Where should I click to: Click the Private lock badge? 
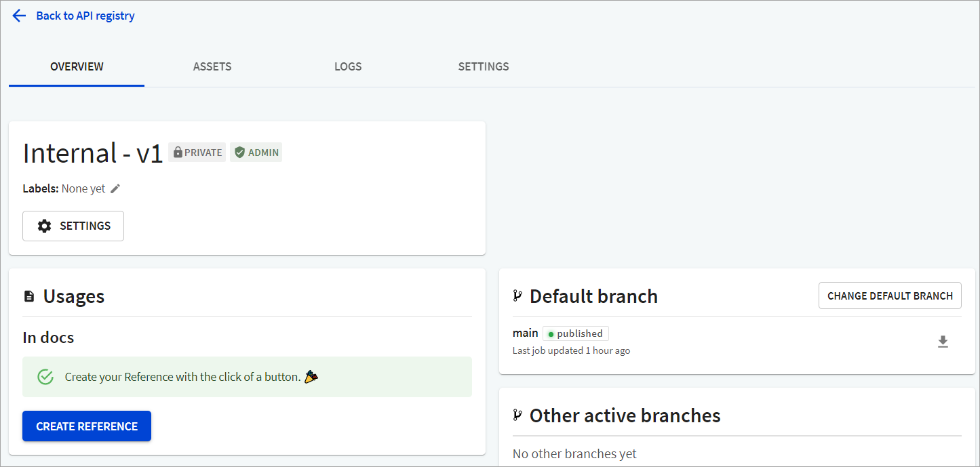point(197,153)
